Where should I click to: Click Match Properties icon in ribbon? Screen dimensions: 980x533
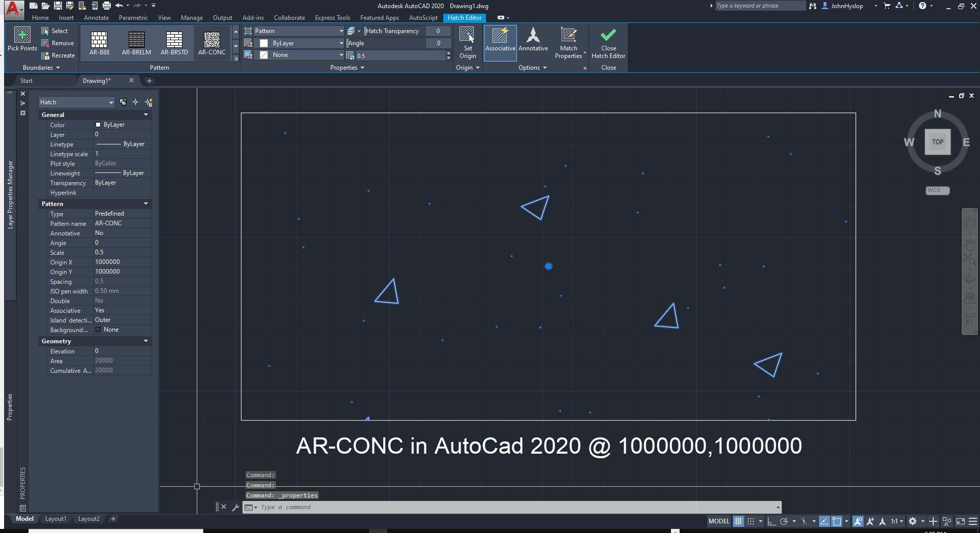tap(568, 43)
